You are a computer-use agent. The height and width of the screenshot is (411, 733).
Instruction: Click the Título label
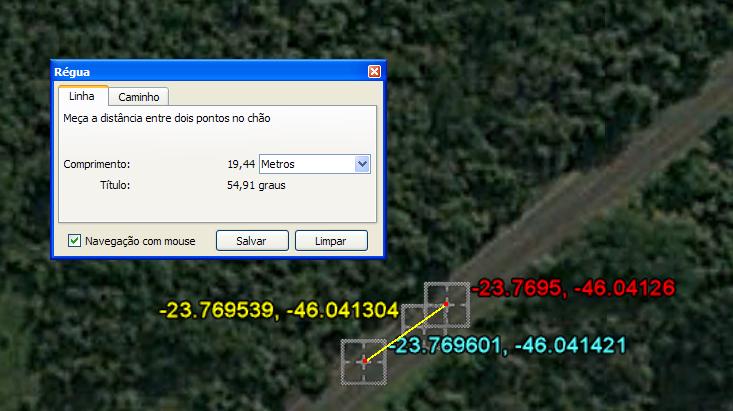115,185
